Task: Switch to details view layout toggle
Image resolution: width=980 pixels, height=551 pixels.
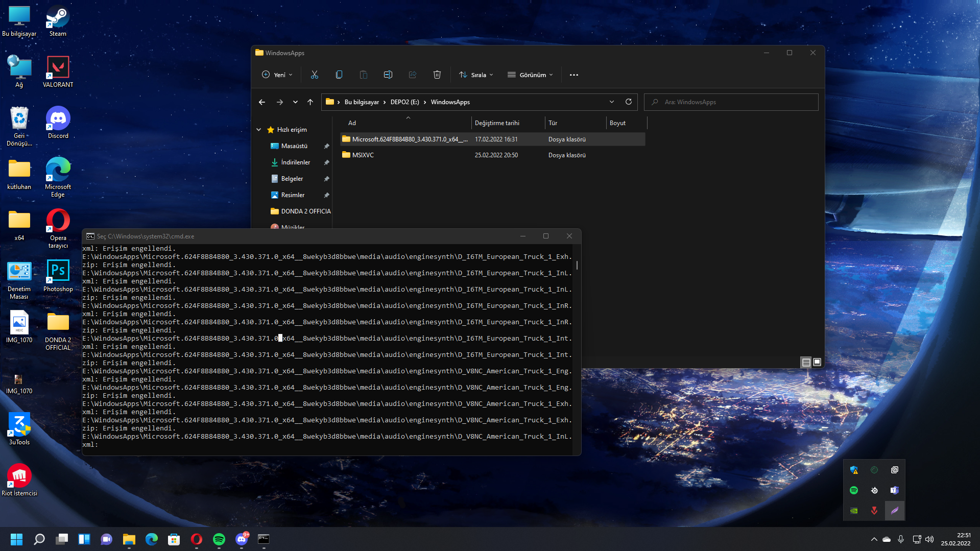Action: [x=806, y=362]
